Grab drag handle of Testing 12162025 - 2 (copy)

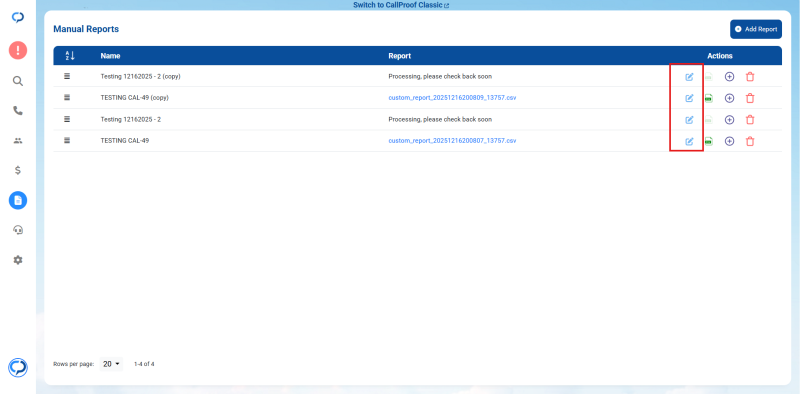[x=67, y=76]
